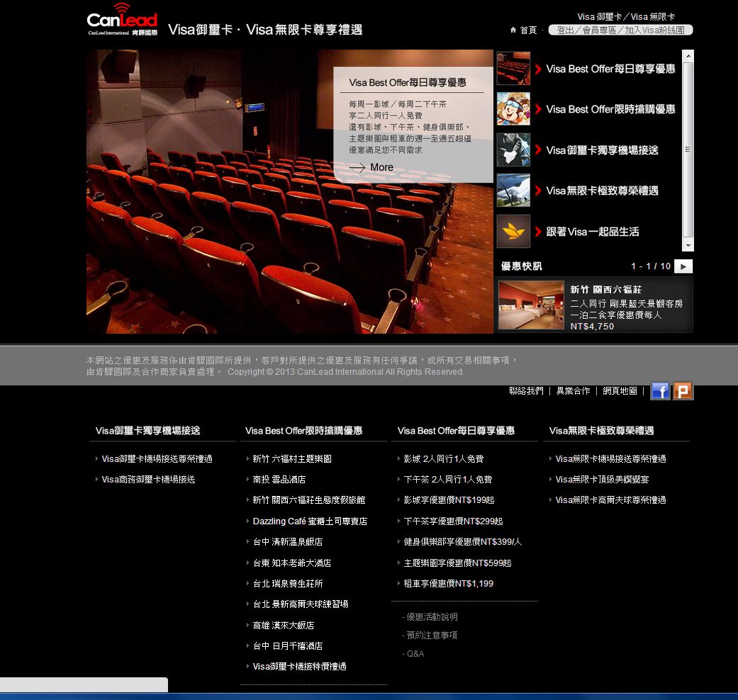Viewport: 738px width, 700px height.
Task: Select Visa Best Offer每日尊享優惠 in side menu
Action: [610, 69]
